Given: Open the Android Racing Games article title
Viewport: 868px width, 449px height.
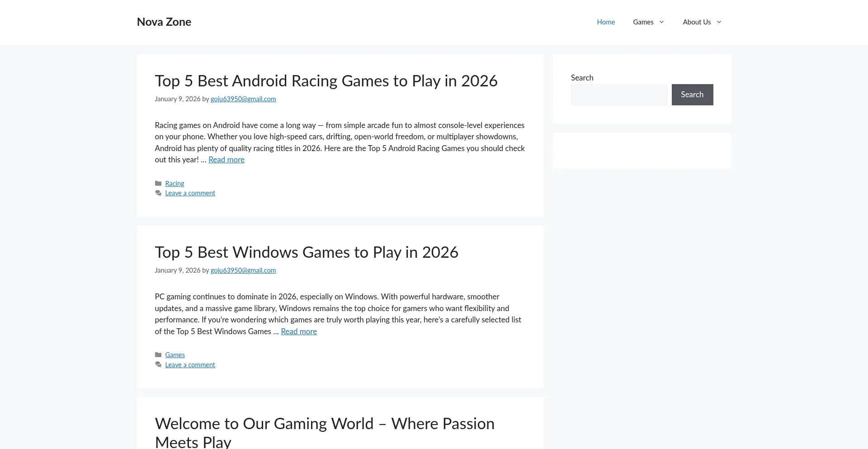Looking at the screenshot, I should (x=326, y=81).
